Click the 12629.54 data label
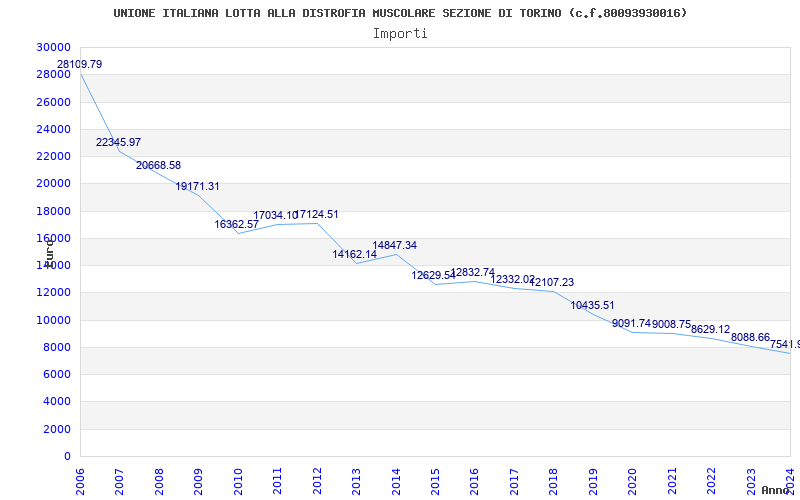 click(433, 276)
